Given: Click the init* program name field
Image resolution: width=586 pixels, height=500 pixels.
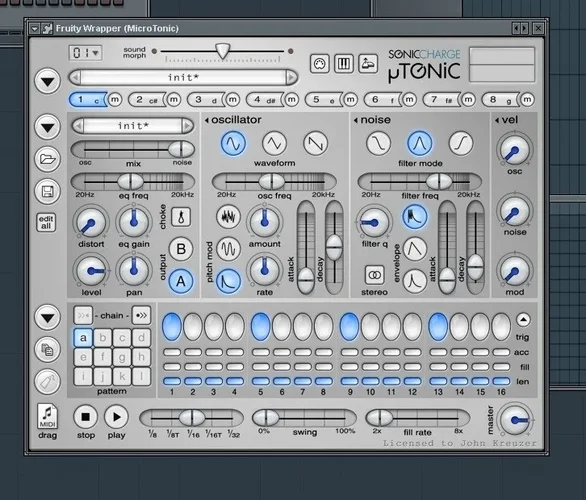Looking at the screenshot, I should (183, 78).
